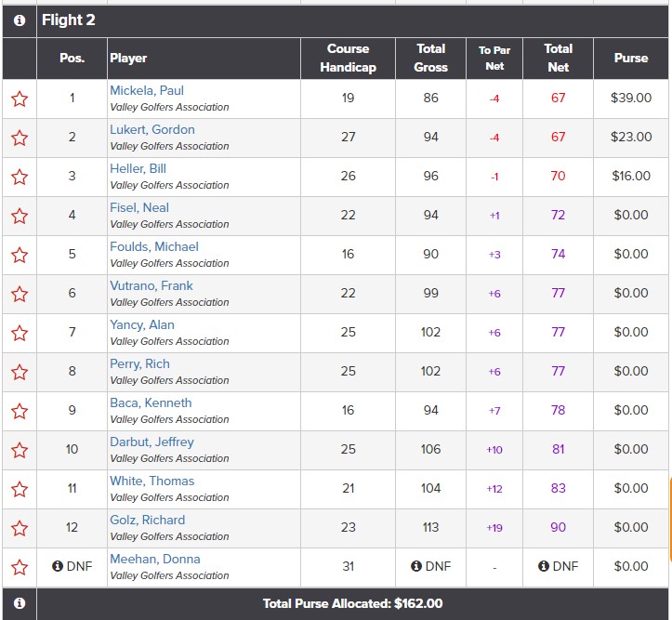Click the Purse column header

click(x=630, y=58)
